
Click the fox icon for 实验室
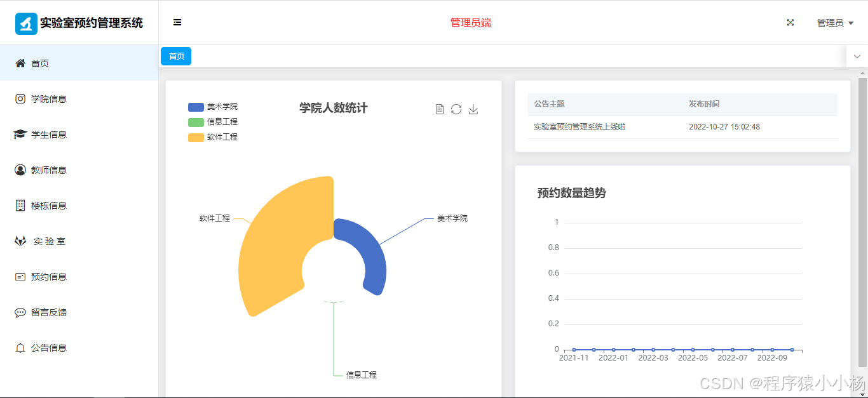pos(20,241)
